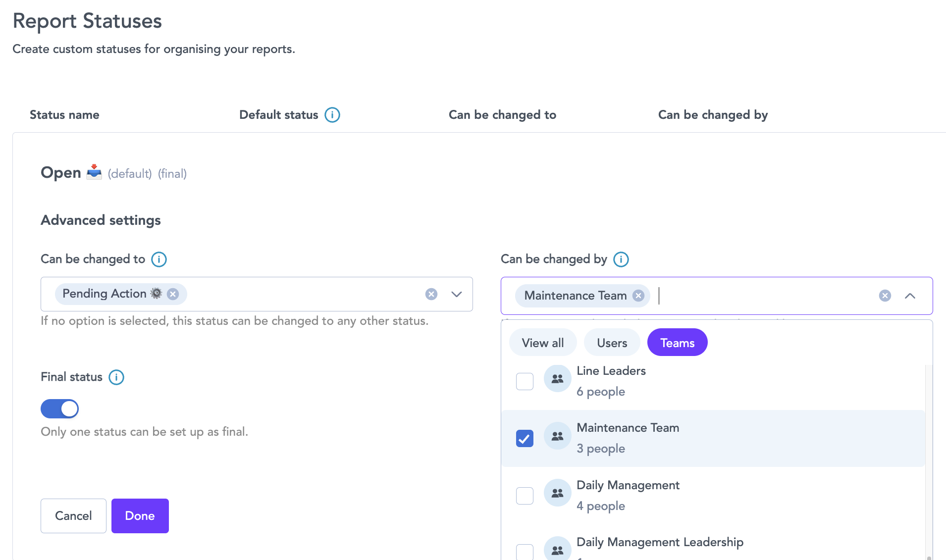The width and height of the screenshot is (946, 560).
Task: Open the Can be changed to info tooltip
Action: click(158, 259)
